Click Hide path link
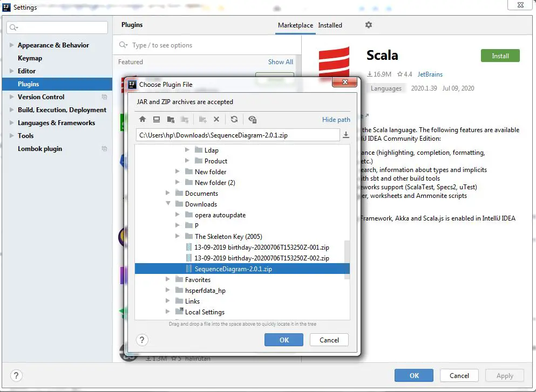The image size is (536, 392). click(336, 120)
